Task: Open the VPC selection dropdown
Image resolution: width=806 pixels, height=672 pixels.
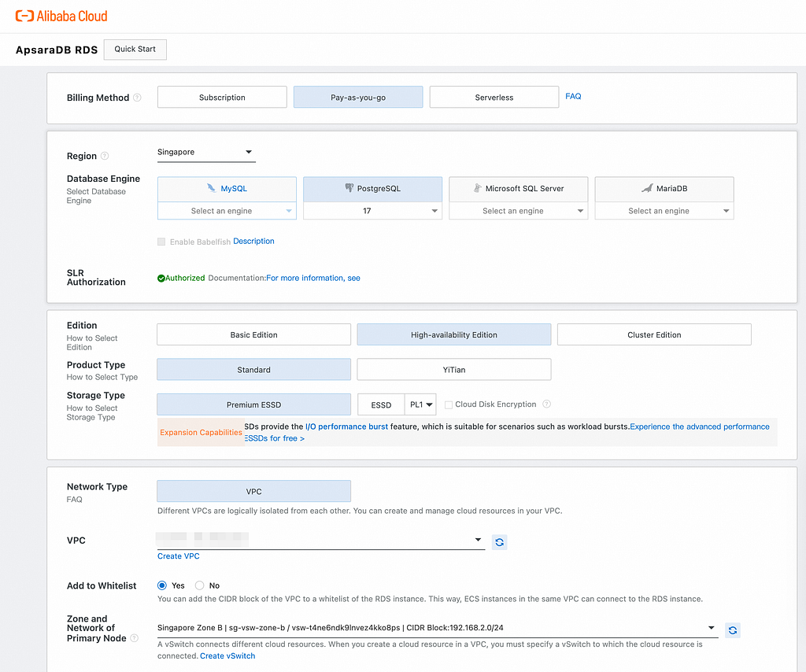Action: coord(321,540)
